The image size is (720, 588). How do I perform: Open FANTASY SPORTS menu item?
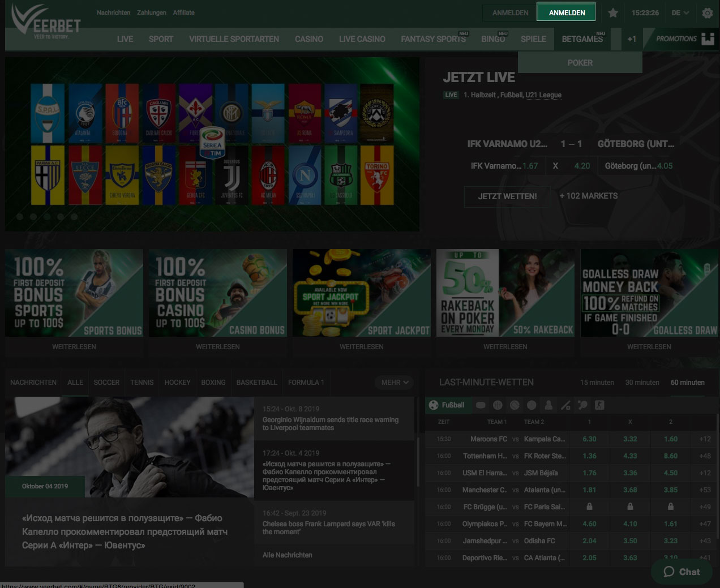click(434, 39)
